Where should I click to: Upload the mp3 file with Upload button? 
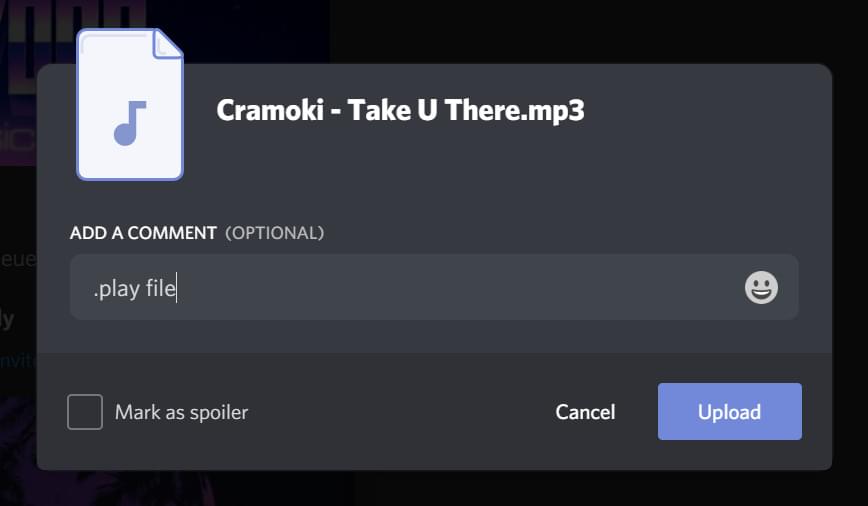[x=730, y=411]
